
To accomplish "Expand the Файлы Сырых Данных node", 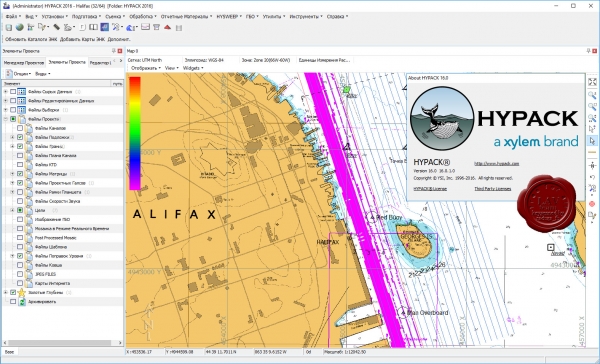I will [6, 91].
